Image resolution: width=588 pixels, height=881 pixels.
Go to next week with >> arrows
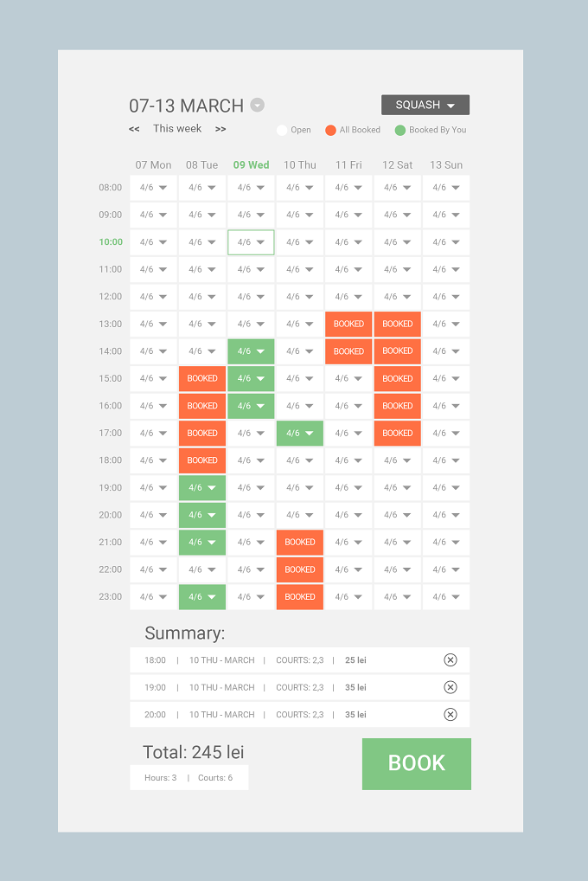pyautogui.click(x=220, y=129)
